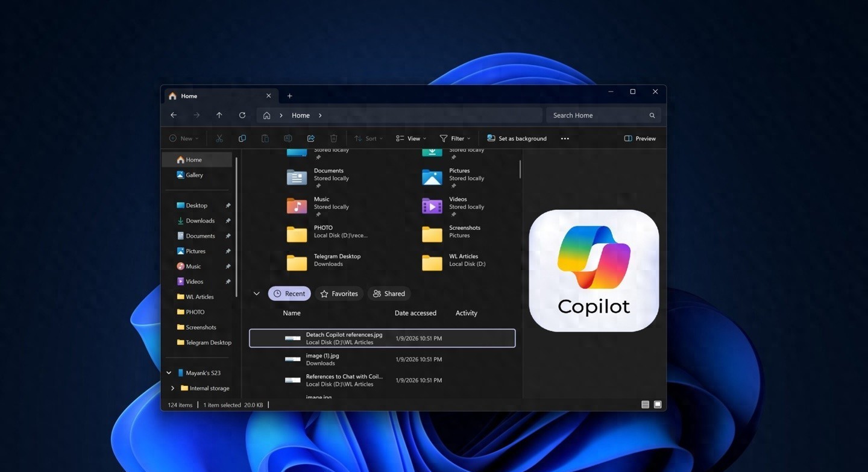Select the Shared tab

(389, 294)
